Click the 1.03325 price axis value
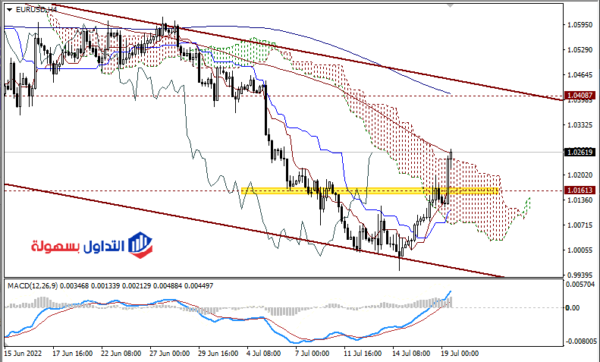600x362 pixels. click(x=580, y=125)
